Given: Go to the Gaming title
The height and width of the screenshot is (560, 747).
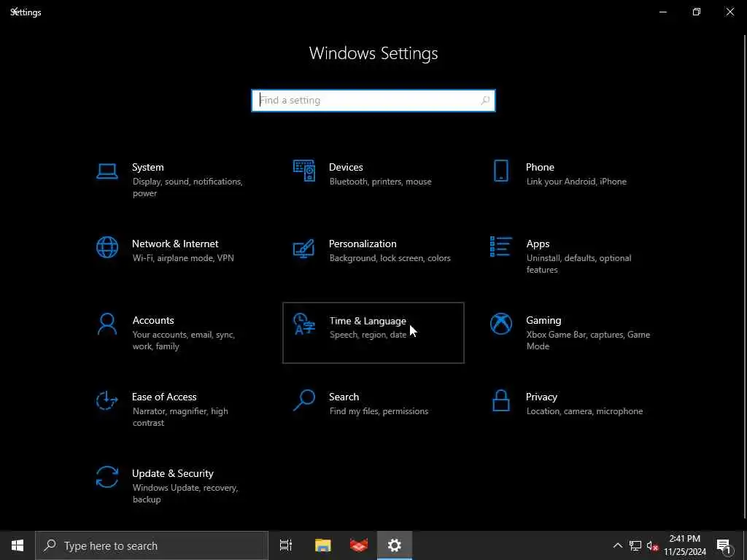Looking at the screenshot, I should click(543, 321).
